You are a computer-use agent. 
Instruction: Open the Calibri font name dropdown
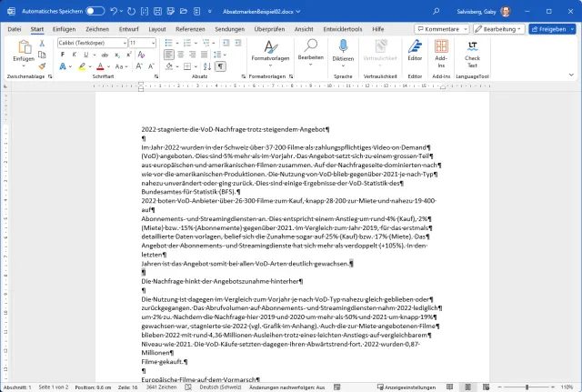90,43
